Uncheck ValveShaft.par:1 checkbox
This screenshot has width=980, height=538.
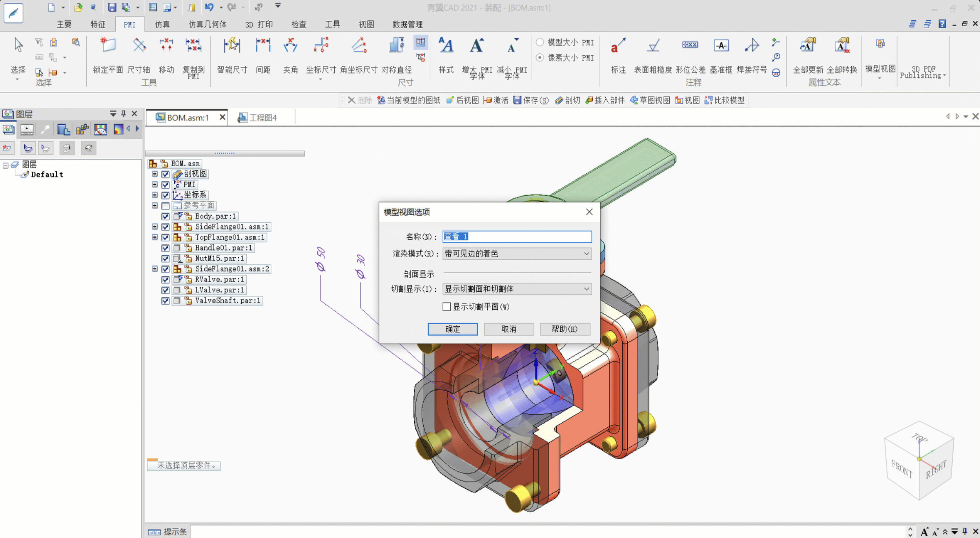click(x=166, y=300)
